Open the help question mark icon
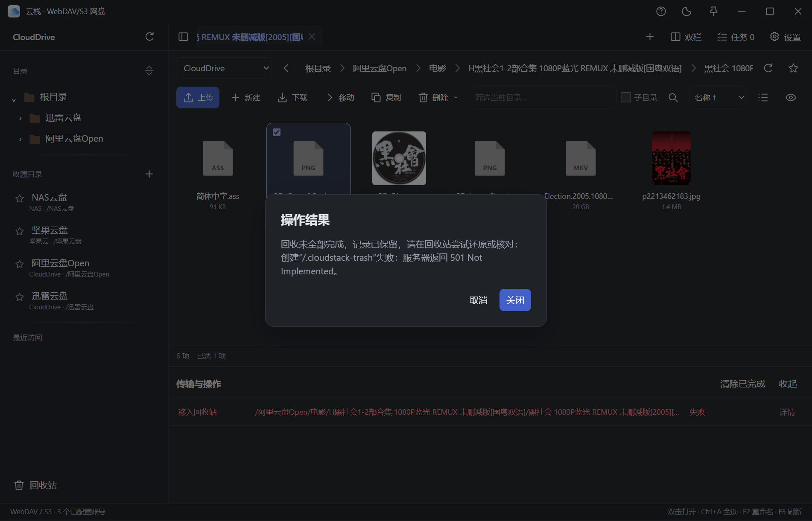The width and height of the screenshot is (812, 521). pyautogui.click(x=661, y=12)
